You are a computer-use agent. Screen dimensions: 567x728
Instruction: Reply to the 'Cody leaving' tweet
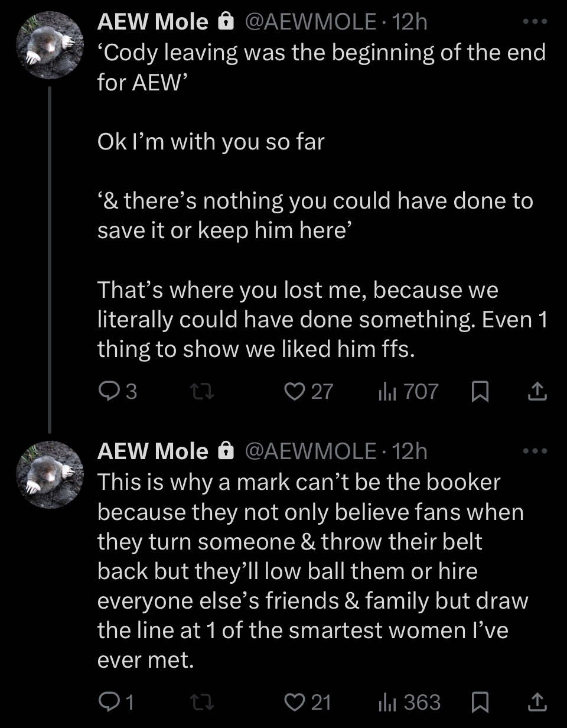pos(108,392)
